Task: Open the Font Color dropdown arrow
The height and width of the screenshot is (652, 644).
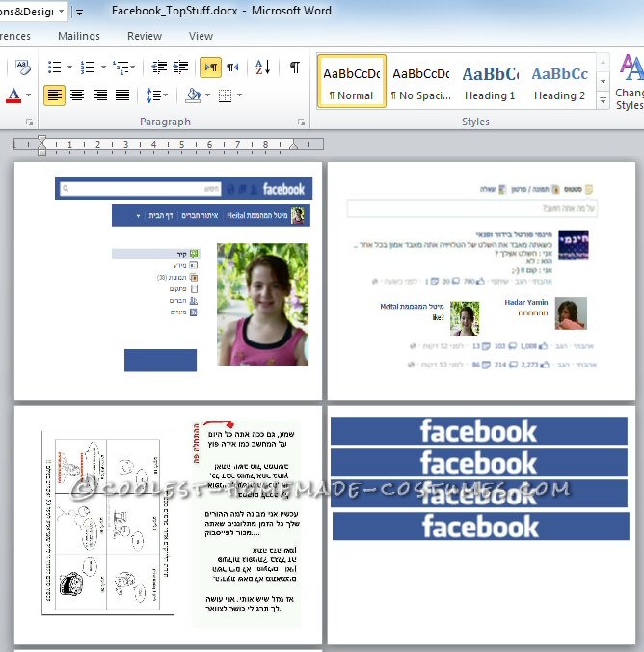Action: [x=28, y=95]
